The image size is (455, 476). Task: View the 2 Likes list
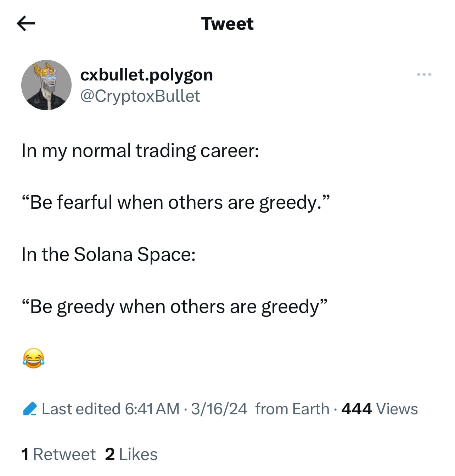coord(131,454)
